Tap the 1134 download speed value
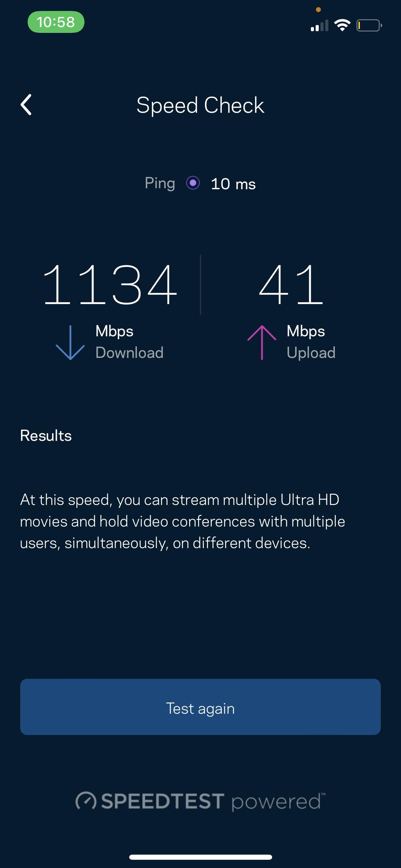This screenshot has width=401, height=868. pos(110,285)
